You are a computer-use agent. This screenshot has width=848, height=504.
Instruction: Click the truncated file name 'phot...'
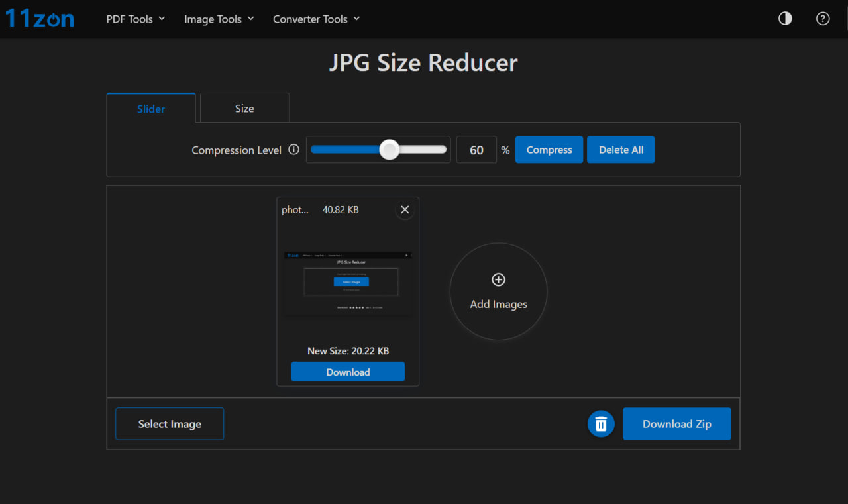[295, 210]
